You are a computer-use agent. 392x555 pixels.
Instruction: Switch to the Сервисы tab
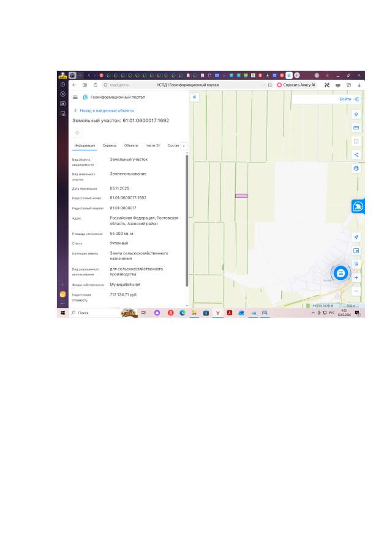point(110,145)
